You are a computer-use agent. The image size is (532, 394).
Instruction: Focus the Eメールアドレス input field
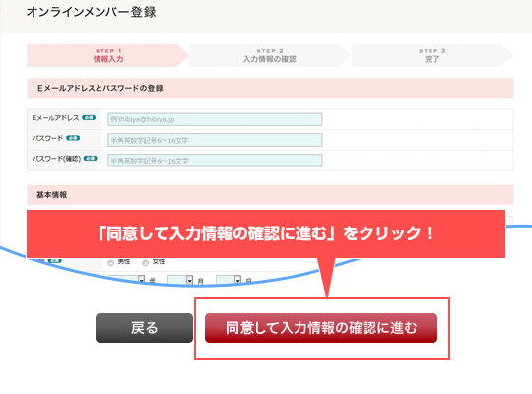[215, 119]
